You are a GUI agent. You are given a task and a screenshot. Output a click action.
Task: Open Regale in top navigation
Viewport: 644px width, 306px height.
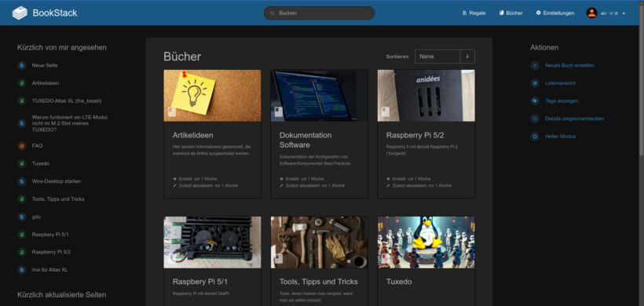[x=474, y=13]
